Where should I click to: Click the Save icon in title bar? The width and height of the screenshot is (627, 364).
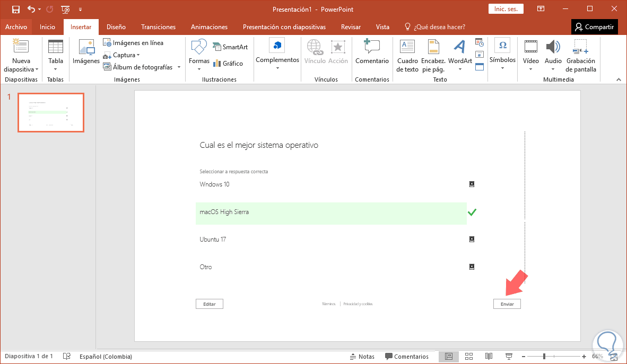click(16, 9)
